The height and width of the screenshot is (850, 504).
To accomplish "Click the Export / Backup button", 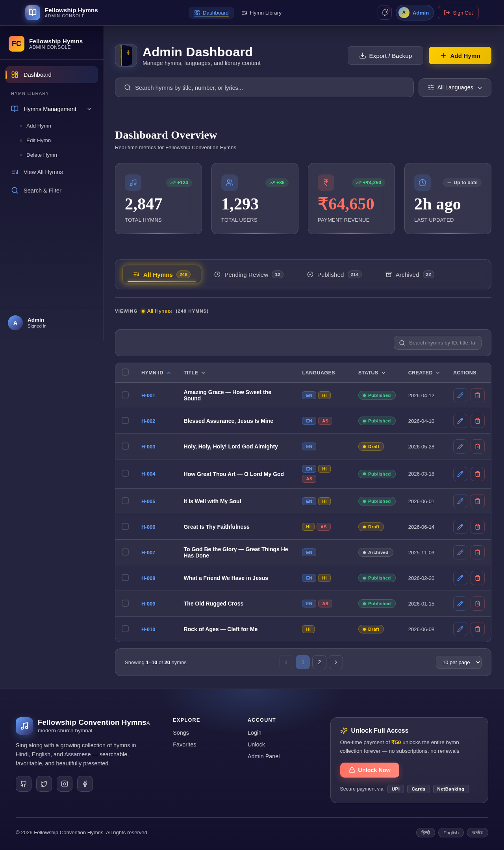I will click(385, 56).
